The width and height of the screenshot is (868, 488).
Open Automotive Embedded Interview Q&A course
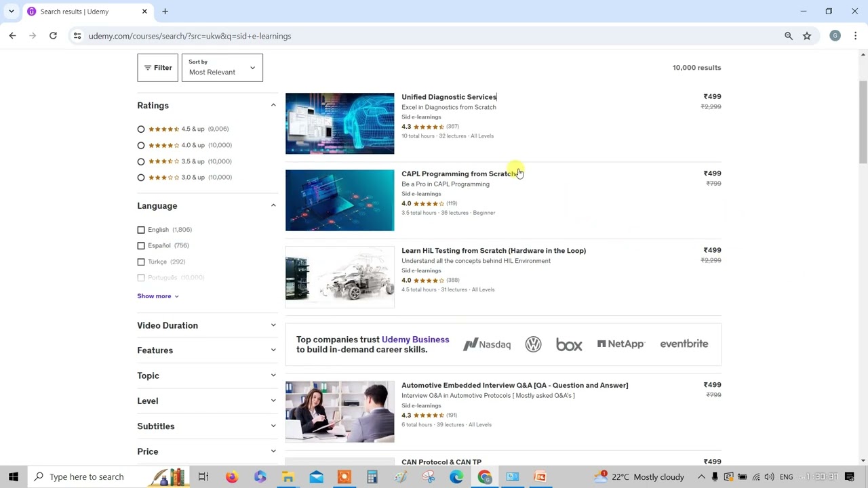515,385
